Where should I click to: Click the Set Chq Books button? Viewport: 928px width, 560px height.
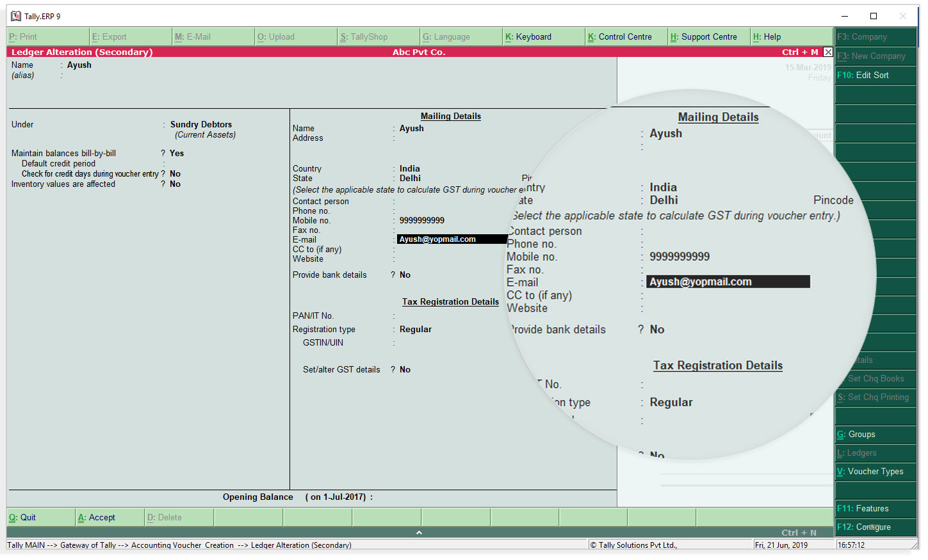875,379
